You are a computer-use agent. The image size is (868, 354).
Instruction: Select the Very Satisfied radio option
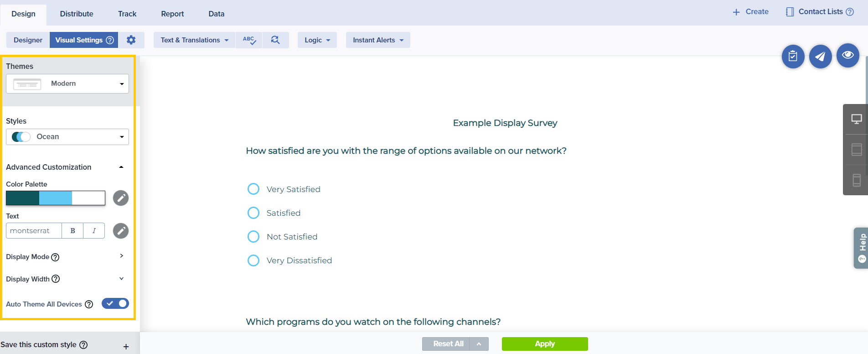[x=253, y=189]
